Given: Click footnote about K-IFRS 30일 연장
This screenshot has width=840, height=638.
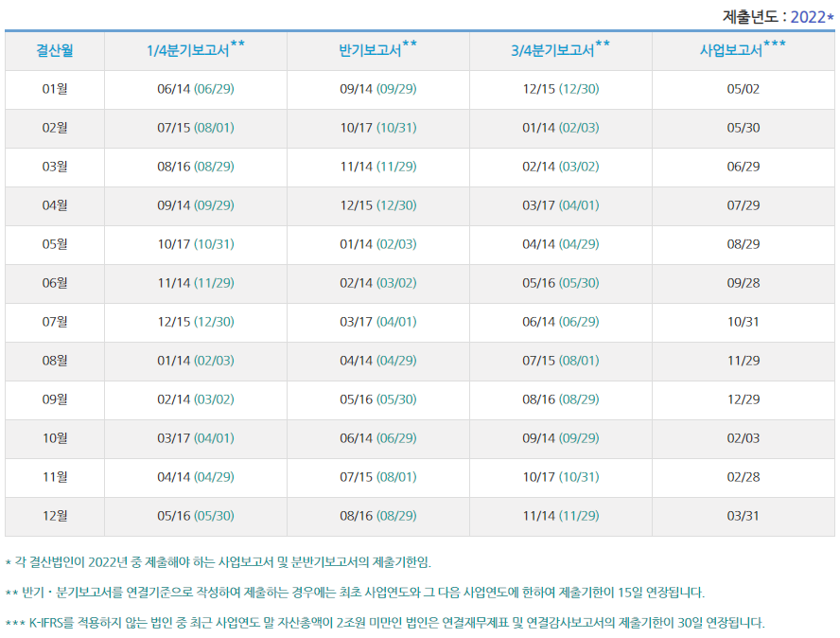Looking at the screenshot, I should pos(385,623).
